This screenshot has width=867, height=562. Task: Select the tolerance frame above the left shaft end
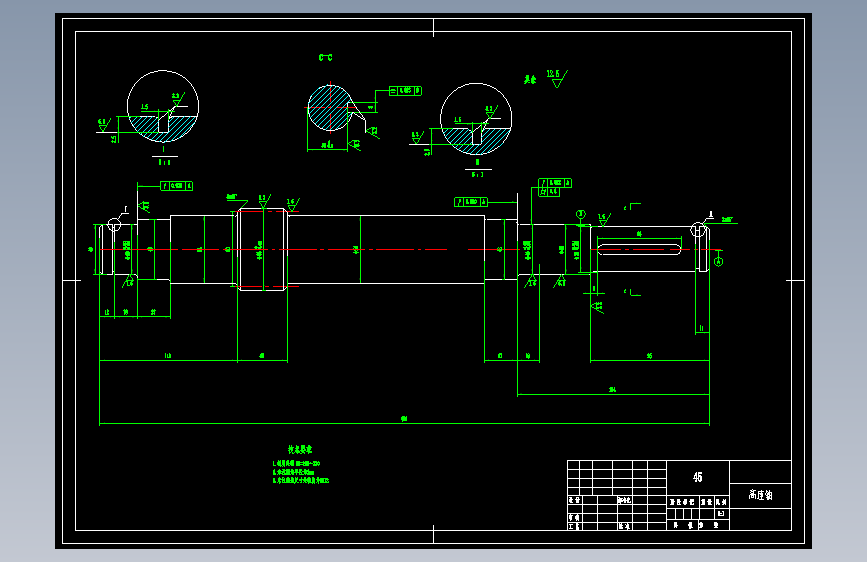(x=176, y=186)
